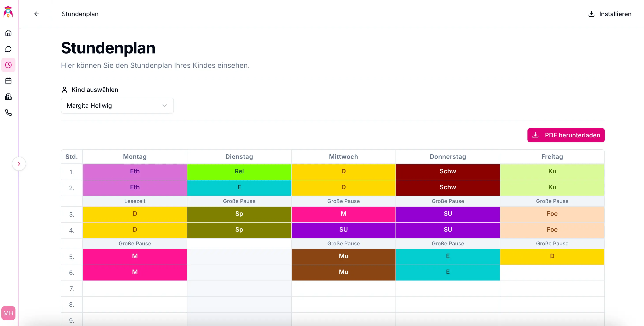The image size is (644, 326).
Task: Select the clock timetable sidebar icon
Action: point(8,65)
